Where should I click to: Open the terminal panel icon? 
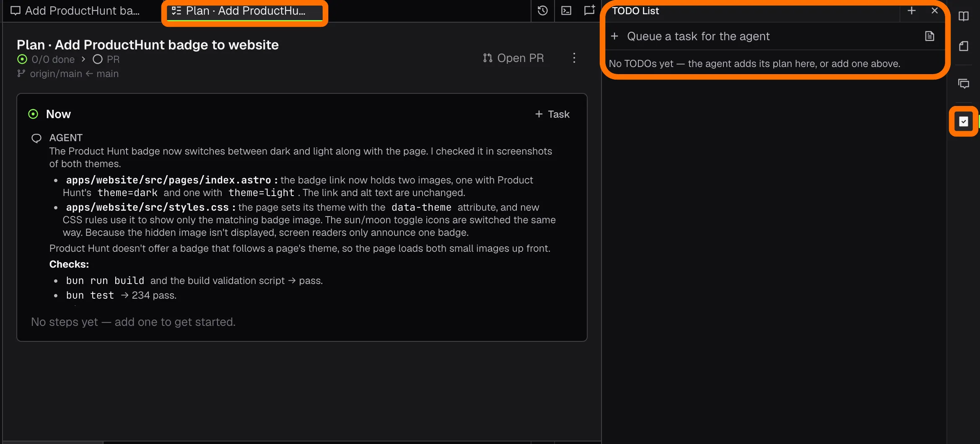click(566, 10)
